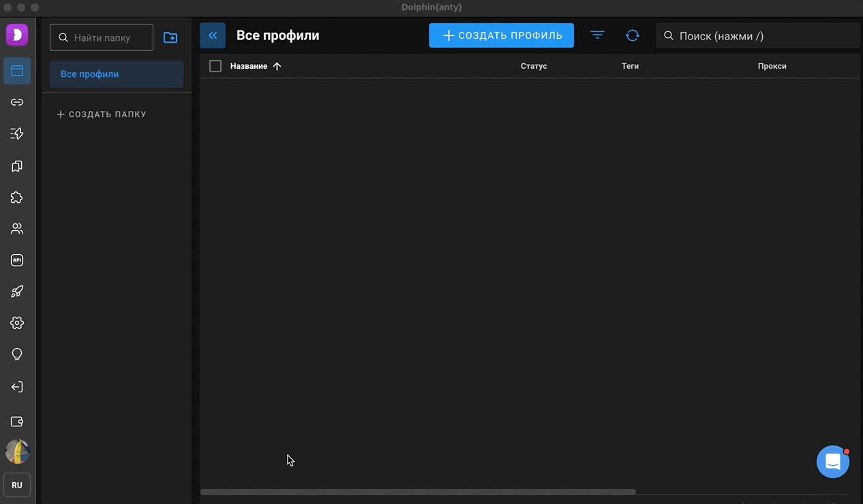863x504 pixels.
Task: Open the API section icon
Action: 17,260
